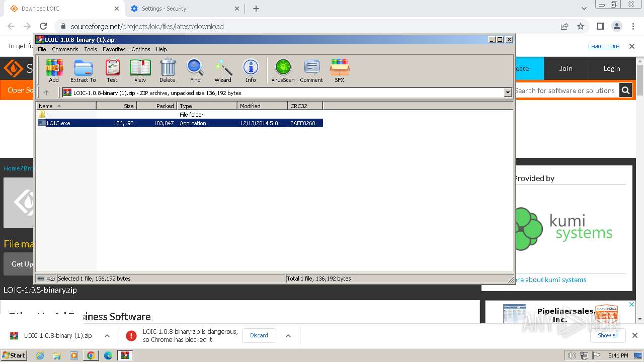Go back in Chrome browser

pyautogui.click(x=11, y=26)
